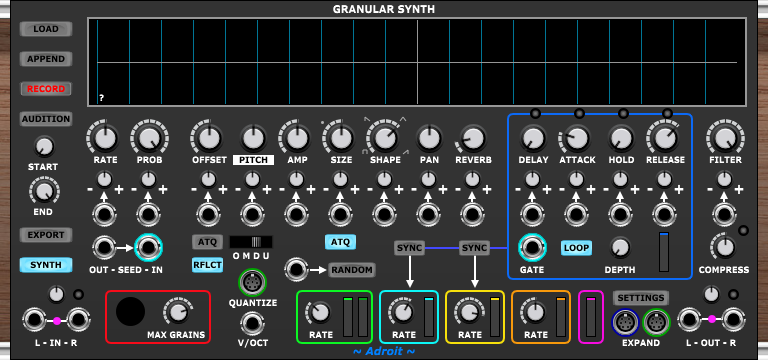The image size is (768, 360).
Task: Click the SEED IN jack with cyan ring
Action: click(149, 248)
